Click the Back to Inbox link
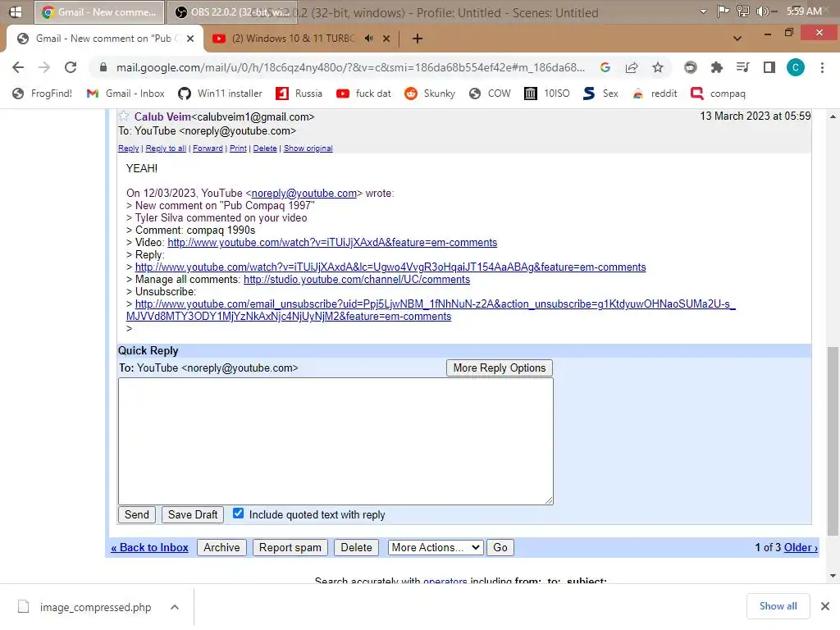The image size is (840, 630). [149, 547]
